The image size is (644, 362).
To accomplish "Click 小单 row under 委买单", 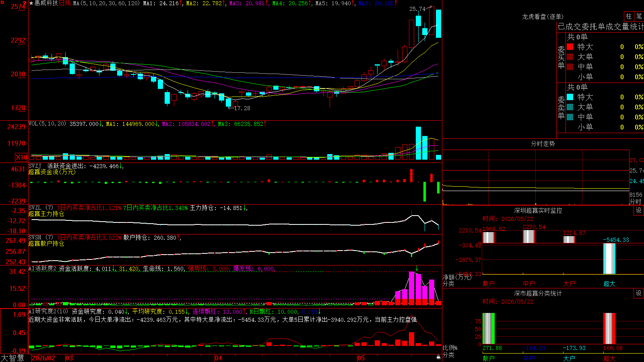I will point(605,77).
